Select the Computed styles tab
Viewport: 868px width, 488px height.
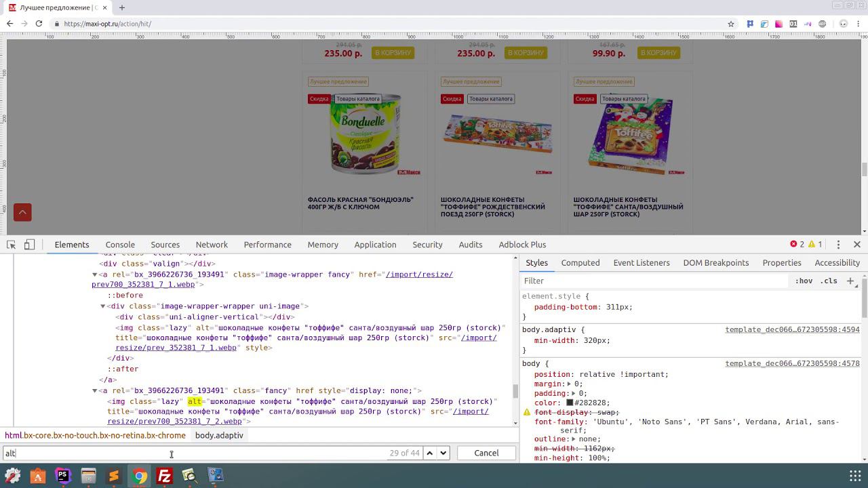(x=580, y=263)
